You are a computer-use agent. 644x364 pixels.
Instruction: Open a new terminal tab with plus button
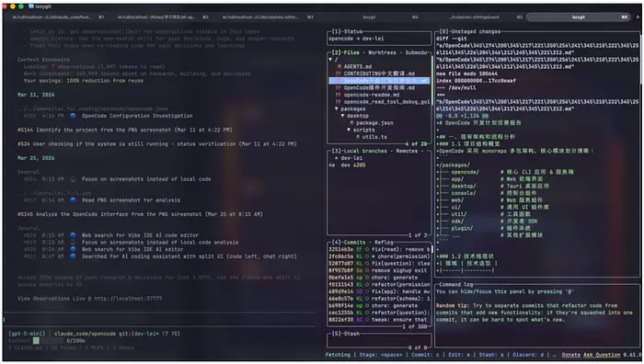pyautogui.click(x=638, y=17)
